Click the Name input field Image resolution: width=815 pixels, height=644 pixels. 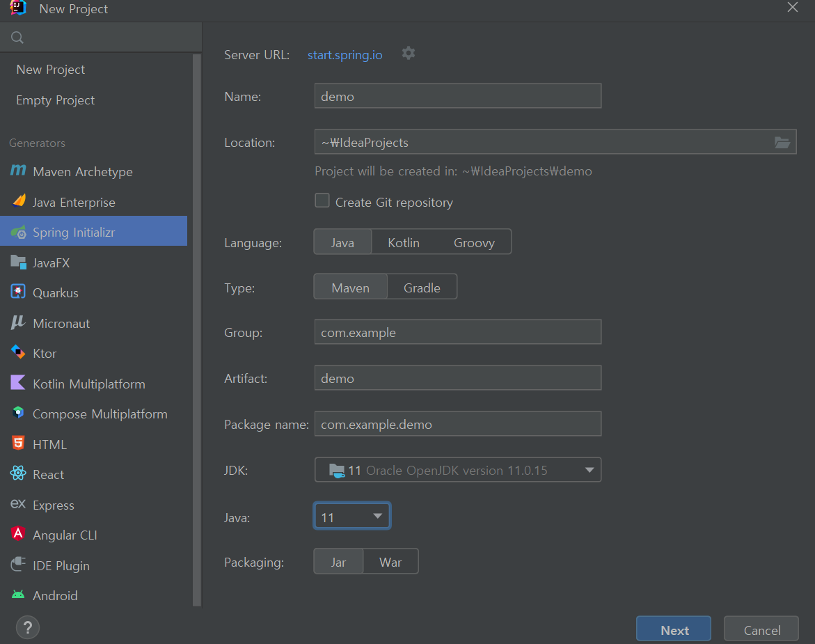pyautogui.click(x=458, y=96)
